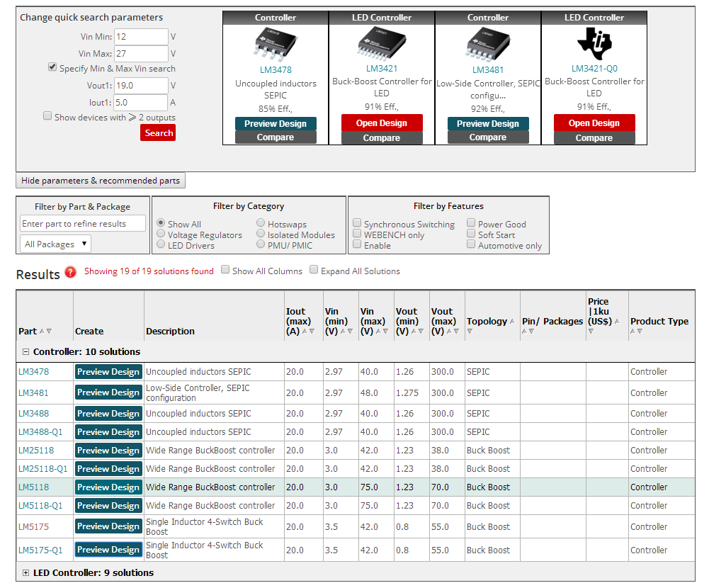The width and height of the screenshot is (726, 588).
Task: Sort by Vin (min) column arrows
Action: [347, 332]
